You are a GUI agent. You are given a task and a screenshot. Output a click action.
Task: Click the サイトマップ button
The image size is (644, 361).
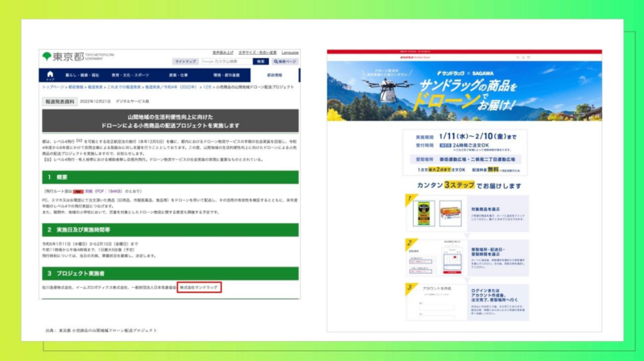[186, 62]
